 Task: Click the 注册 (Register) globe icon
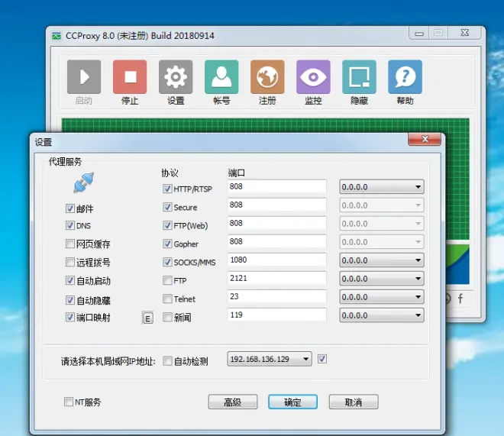pos(267,77)
